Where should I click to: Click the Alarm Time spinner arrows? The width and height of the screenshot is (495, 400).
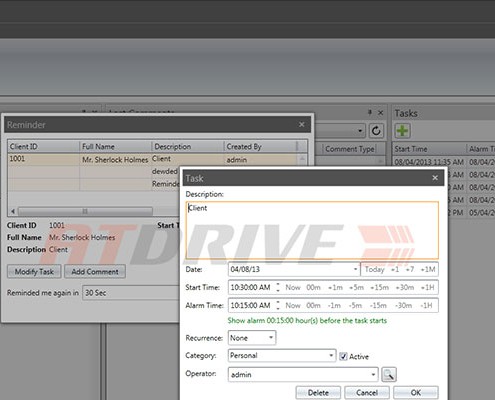[278, 305]
